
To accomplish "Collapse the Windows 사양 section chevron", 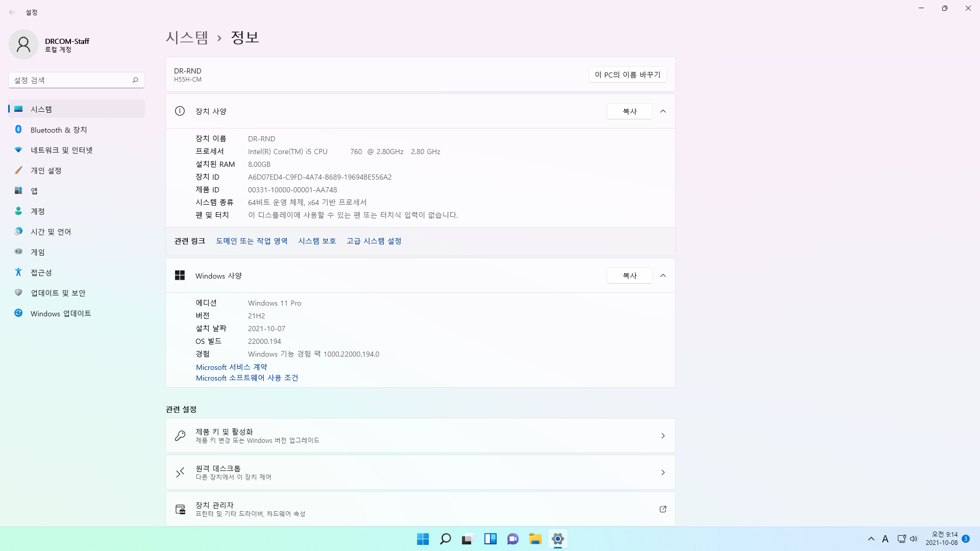I will coord(663,275).
